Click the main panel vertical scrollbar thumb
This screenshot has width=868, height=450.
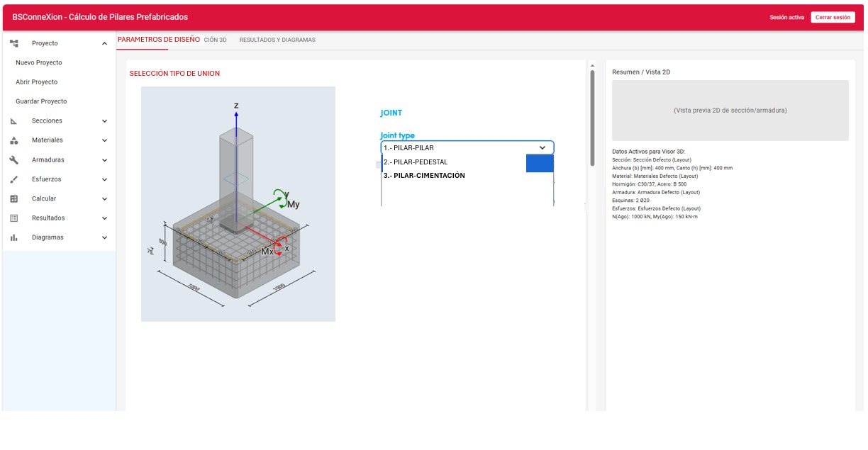coord(592,117)
